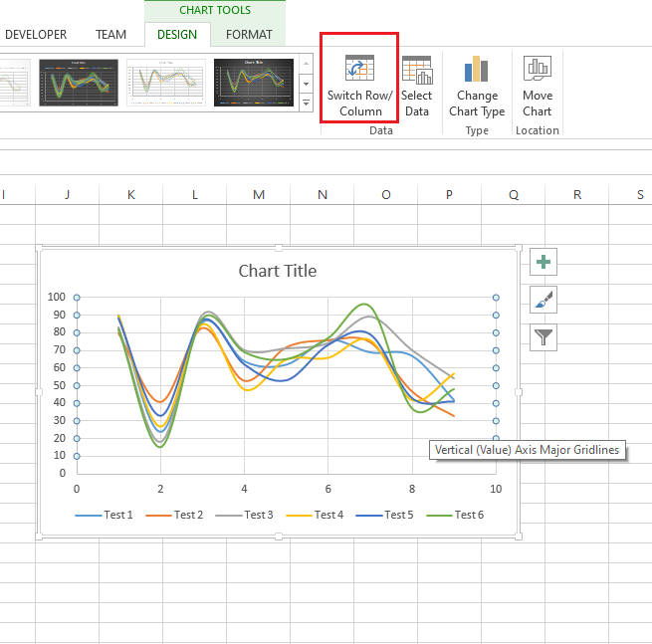Screen dimensions: 652x644
Task: Select the CHART TOOLS contextual header
Action: click(215, 10)
